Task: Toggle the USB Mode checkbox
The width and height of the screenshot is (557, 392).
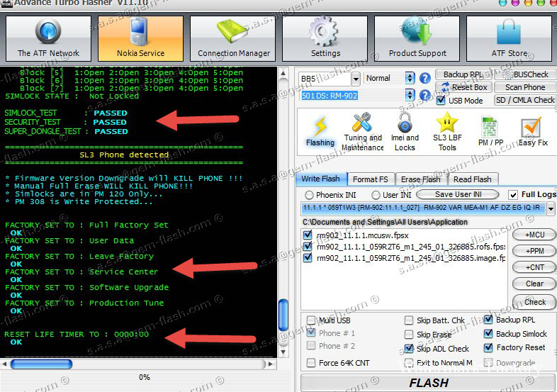Action: (x=441, y=101)
